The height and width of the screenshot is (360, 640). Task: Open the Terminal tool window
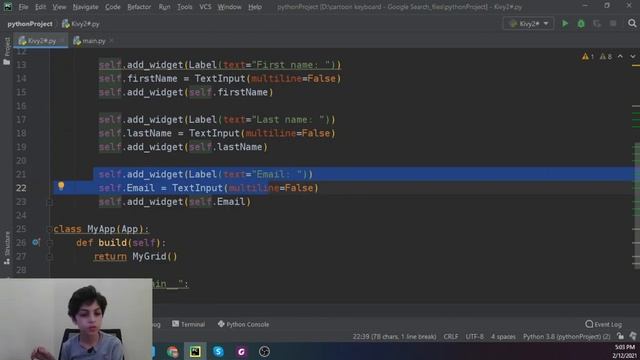click(189, 324)
